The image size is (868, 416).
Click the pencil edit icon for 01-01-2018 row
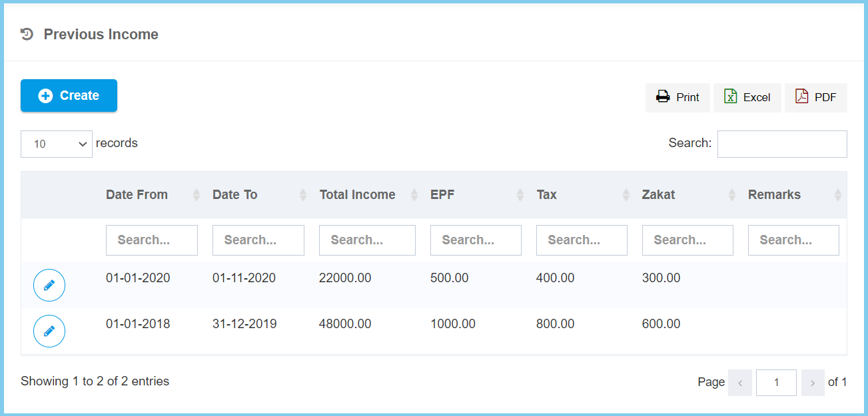click(x=49, y=331)
